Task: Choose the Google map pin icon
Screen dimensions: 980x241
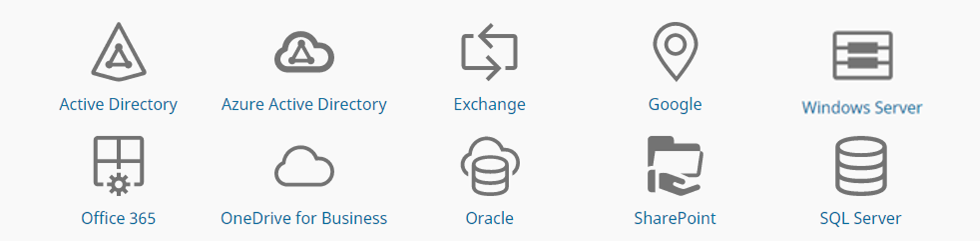Action: click(x=675, y=51)
